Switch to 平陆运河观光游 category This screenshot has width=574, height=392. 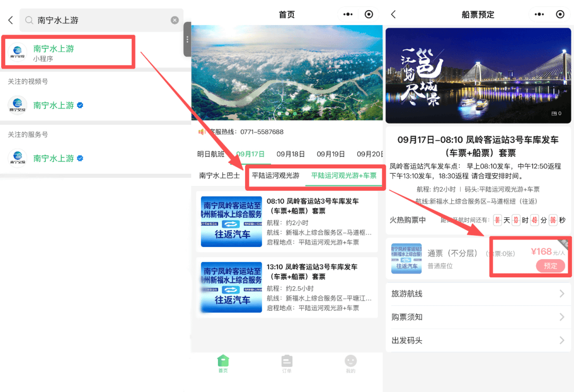276,176
